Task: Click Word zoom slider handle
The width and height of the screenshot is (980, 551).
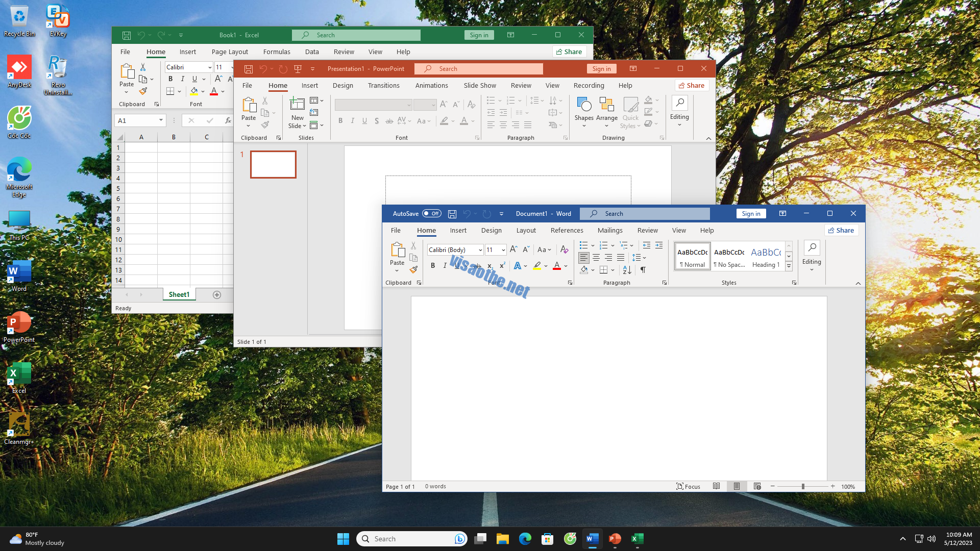Action: tap(803, 487)
